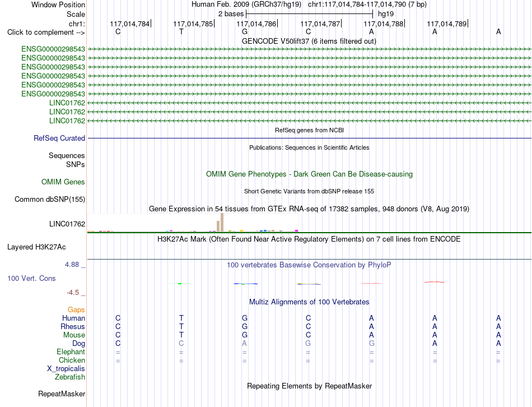The image size is (532, 407).
Task: Click base T in the Rhesus row
Action: click(181, 326)
